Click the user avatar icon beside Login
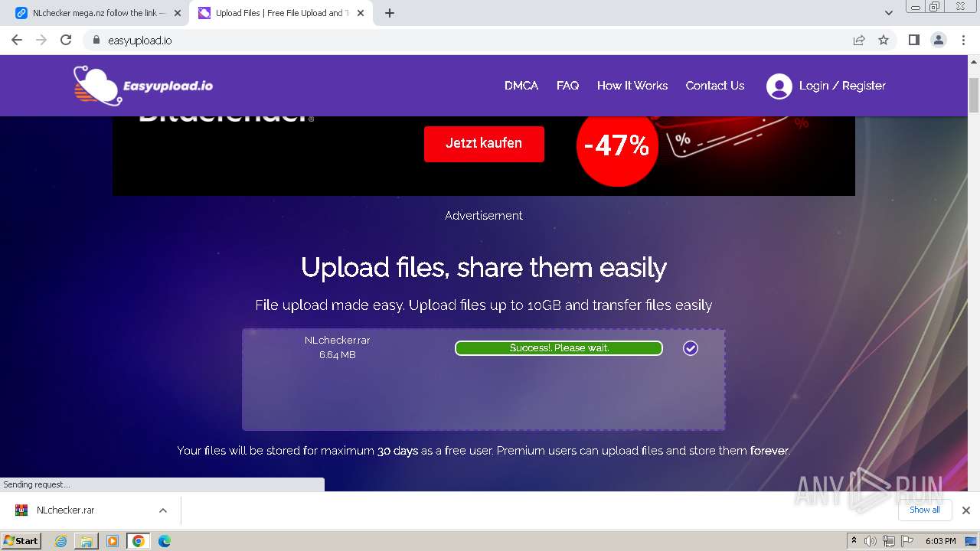980x551 pixels. point(779,86)
